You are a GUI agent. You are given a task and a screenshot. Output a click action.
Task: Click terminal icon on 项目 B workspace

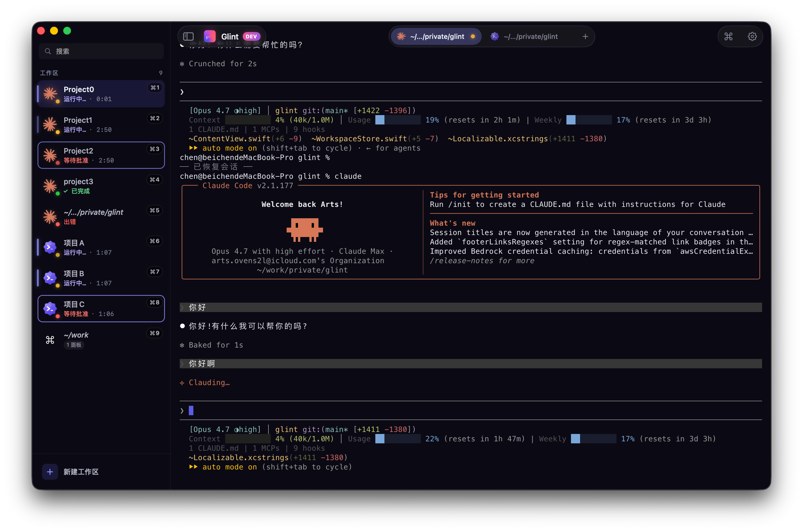pos(50,278)
